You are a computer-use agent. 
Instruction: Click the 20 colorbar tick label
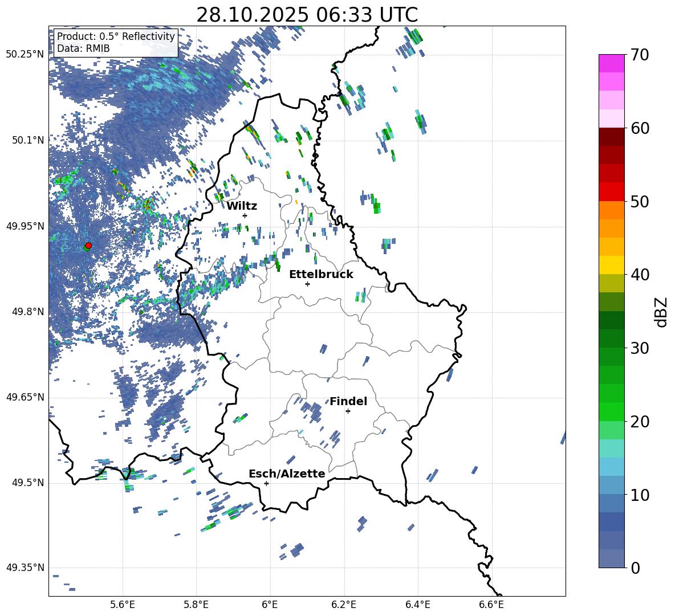640,422
